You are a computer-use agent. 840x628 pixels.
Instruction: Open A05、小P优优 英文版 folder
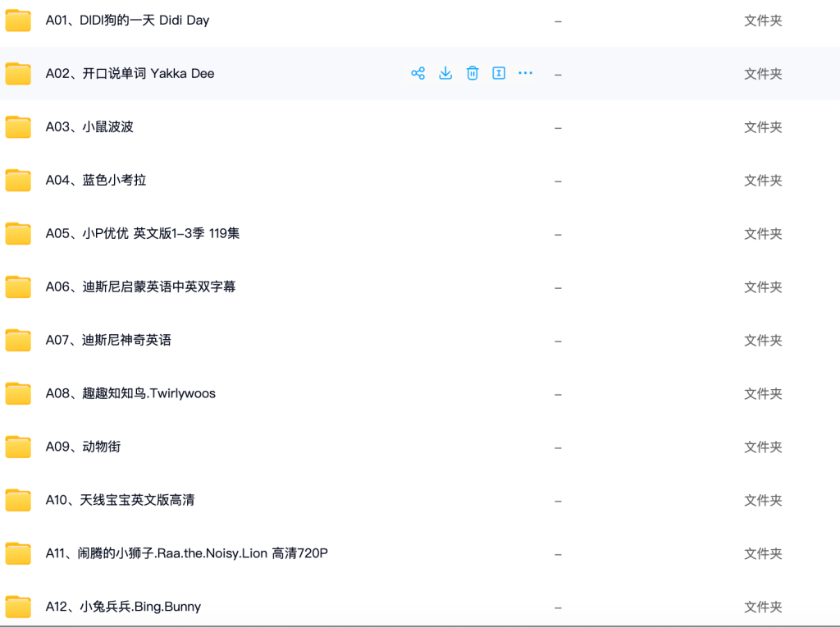pyautogui.click(x=143, y=234)
